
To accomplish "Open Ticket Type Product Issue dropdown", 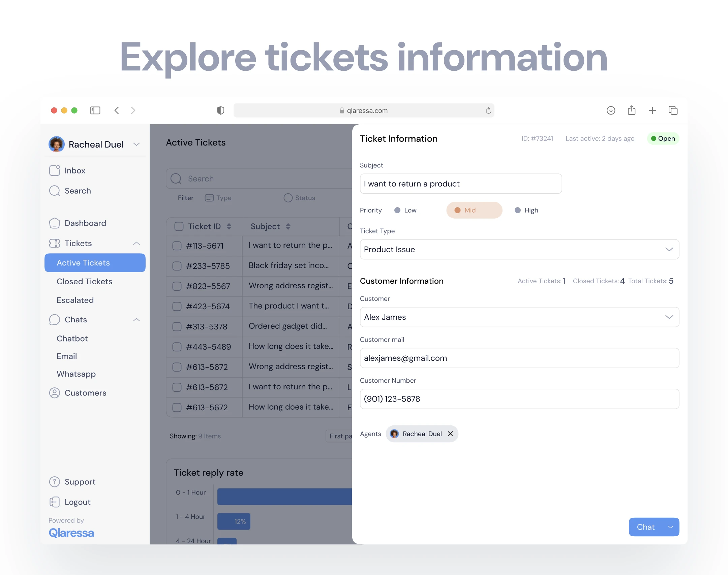I will (519, 249).
